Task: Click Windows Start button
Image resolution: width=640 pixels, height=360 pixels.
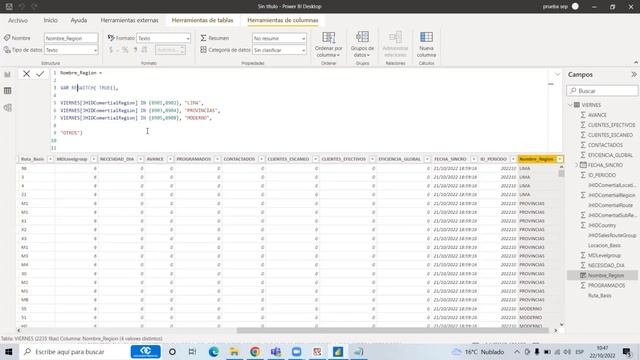Action: tap(8, 351)
